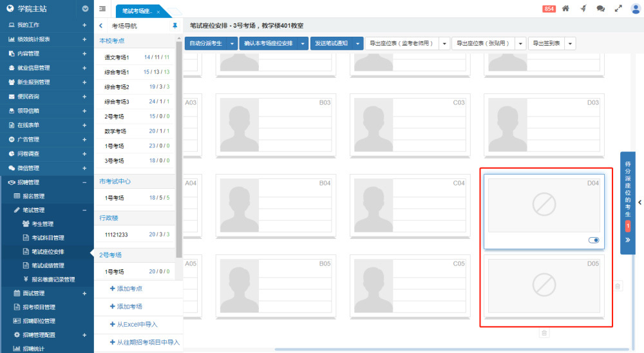Click the trash icon right of D05

point(618,286)
